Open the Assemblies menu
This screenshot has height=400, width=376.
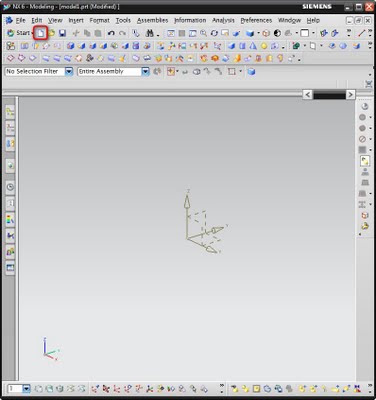[x=152, y=21]
